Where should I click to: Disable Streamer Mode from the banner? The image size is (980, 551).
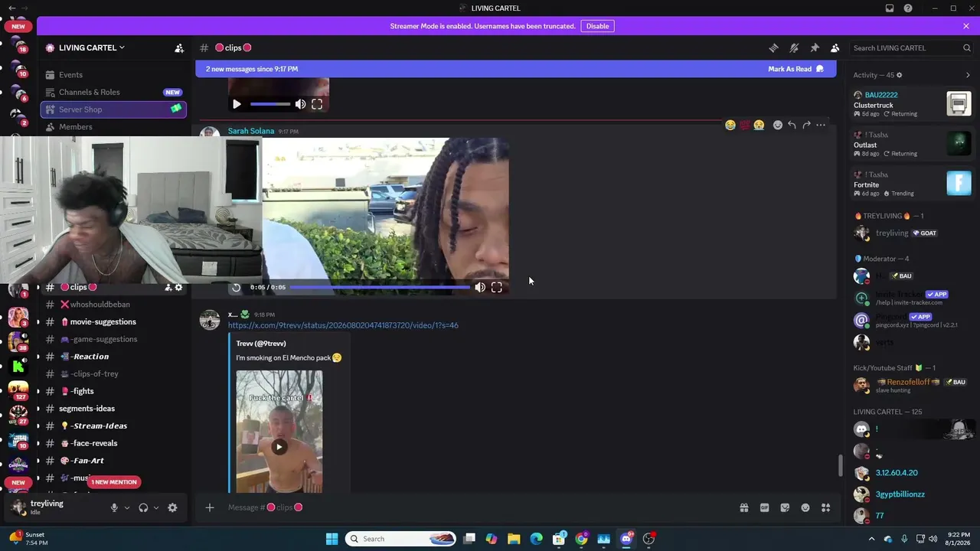(597, 26)
